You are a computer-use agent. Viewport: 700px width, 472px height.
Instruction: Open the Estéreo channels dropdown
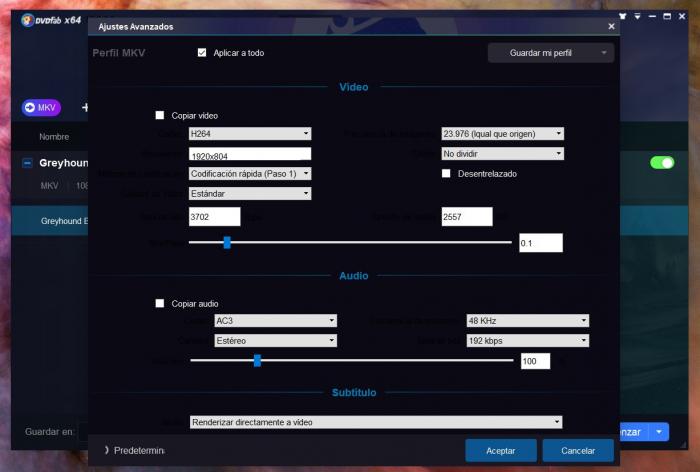click(x=275, y=341)
